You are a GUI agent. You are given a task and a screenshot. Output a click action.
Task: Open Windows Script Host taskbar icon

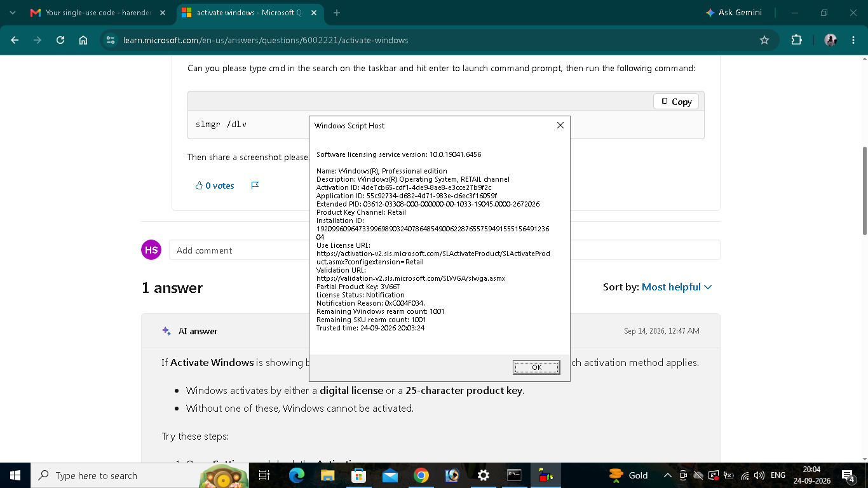coord(545,475)
